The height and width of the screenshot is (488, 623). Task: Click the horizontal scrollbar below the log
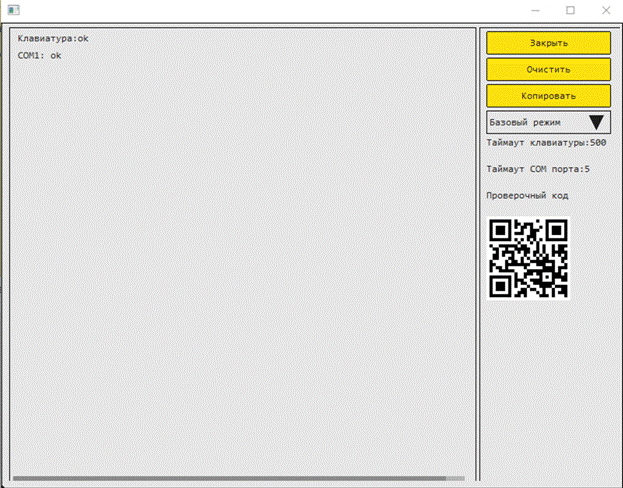click(238, 479)
